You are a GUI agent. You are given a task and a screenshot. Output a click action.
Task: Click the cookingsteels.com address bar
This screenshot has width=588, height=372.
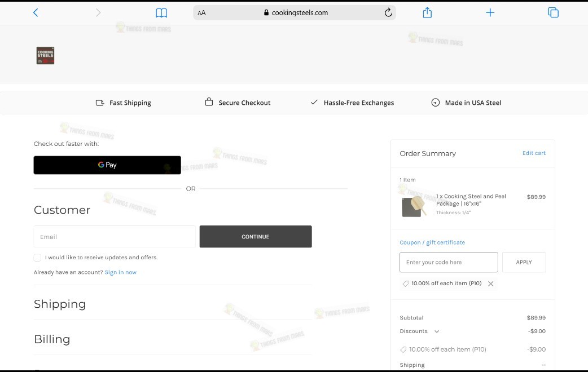tap(295, 13)
